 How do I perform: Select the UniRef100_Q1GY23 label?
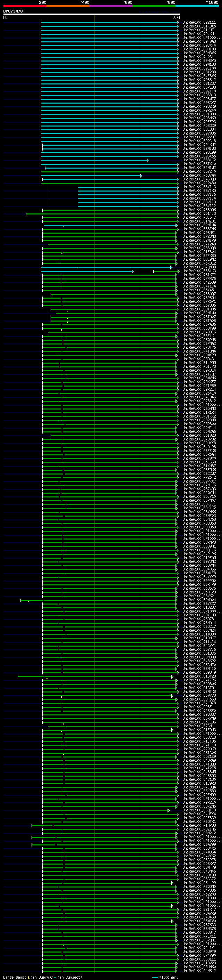coord(199,677)
